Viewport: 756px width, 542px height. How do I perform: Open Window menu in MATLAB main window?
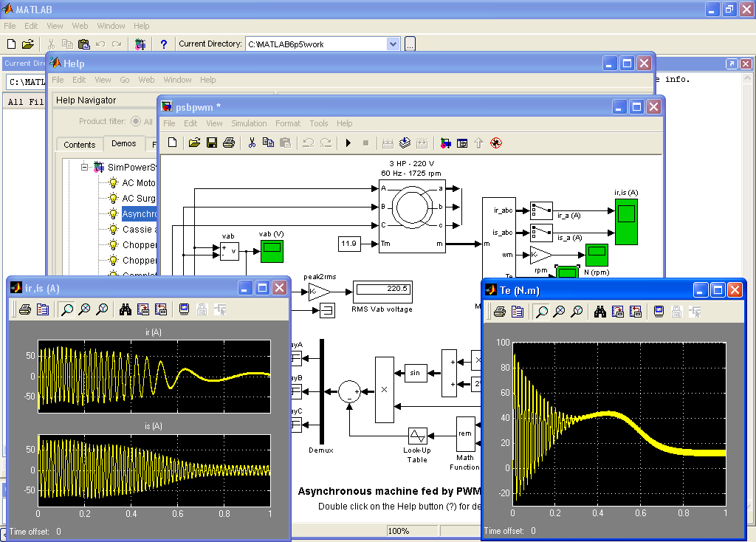pyautogui.click(x=111, y=26)
